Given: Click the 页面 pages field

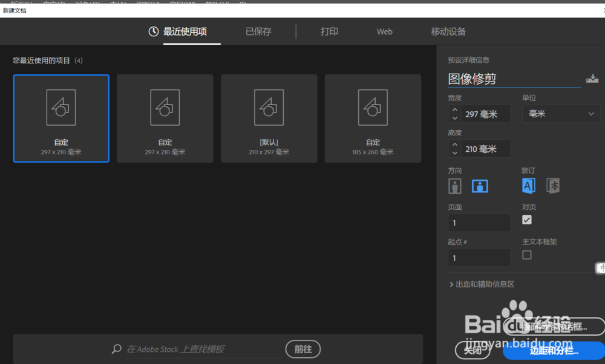Looking at the screenshot, I should [479, 223].
